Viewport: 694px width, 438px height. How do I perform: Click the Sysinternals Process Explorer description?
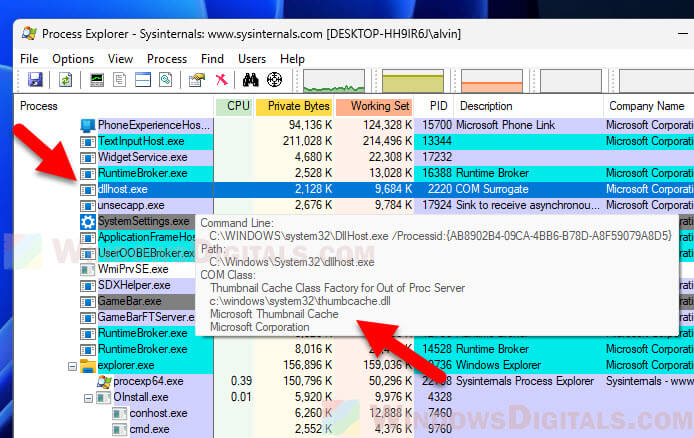point(524,381)
